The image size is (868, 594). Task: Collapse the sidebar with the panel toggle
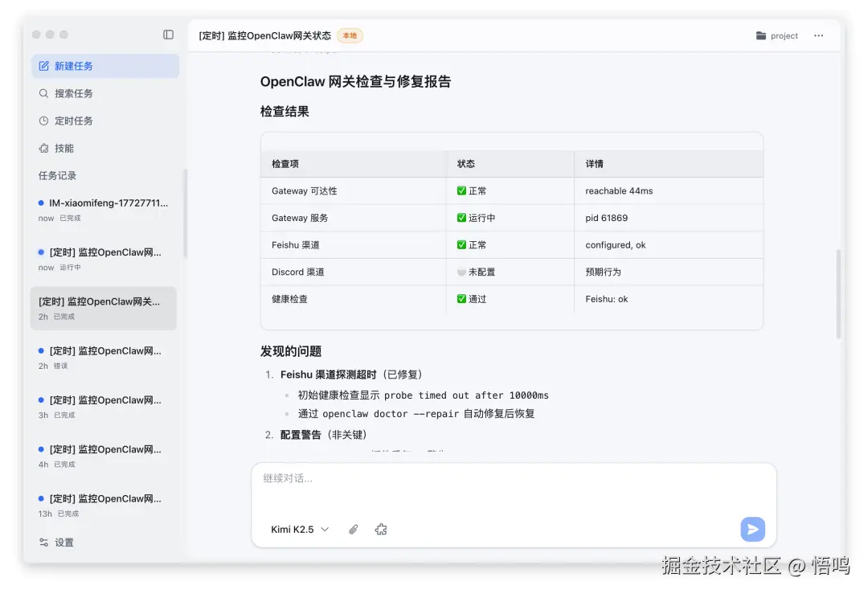click(168, 35)
